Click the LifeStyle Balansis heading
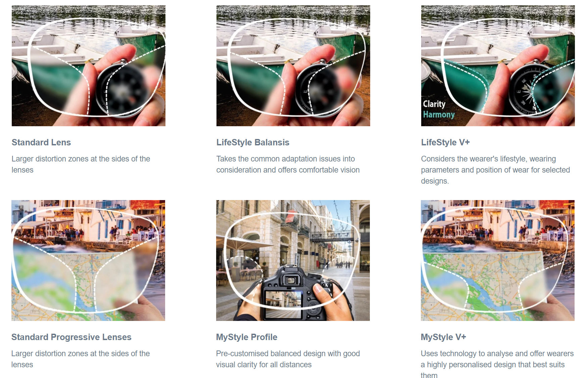 click(x=253, y=142)
